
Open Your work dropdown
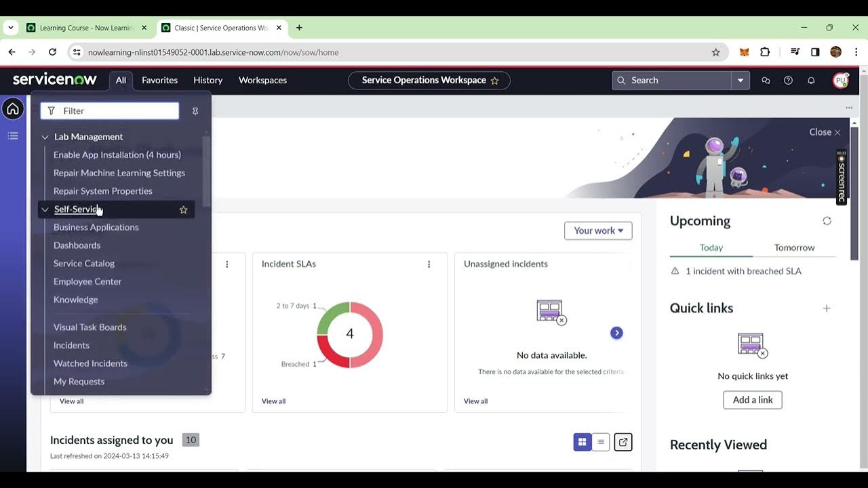pyautogui.click(x=598, y=231)
